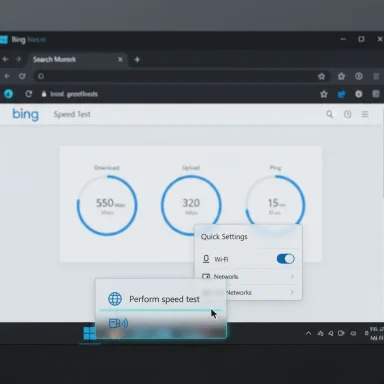Screen dimensions: 384x384
Task: Click the reload icon next to the empty address field
Action: click(22, 76)
